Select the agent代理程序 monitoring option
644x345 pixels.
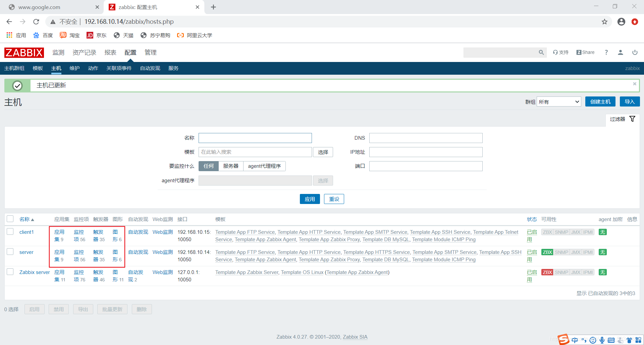264,166
